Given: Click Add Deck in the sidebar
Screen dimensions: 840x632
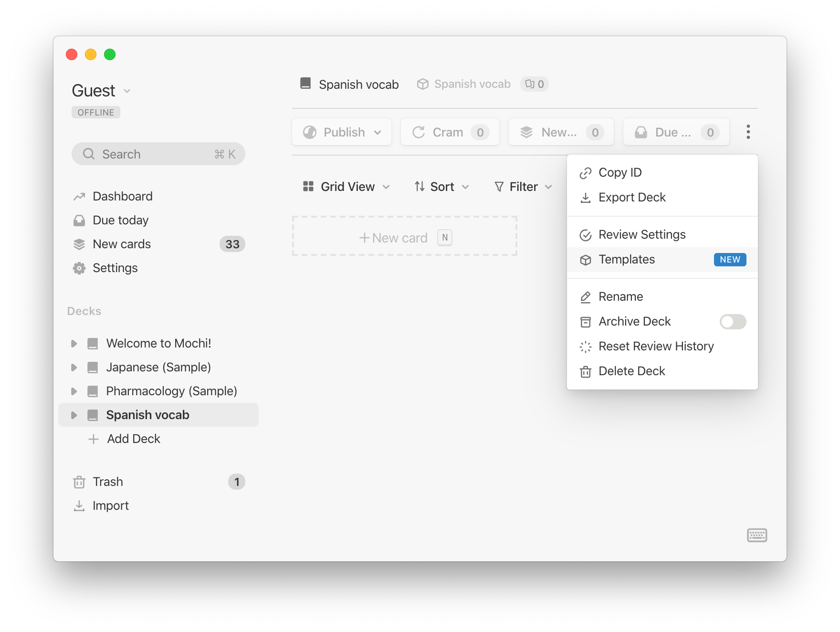Looking at the screenshot, I should [x=134, y=439].
